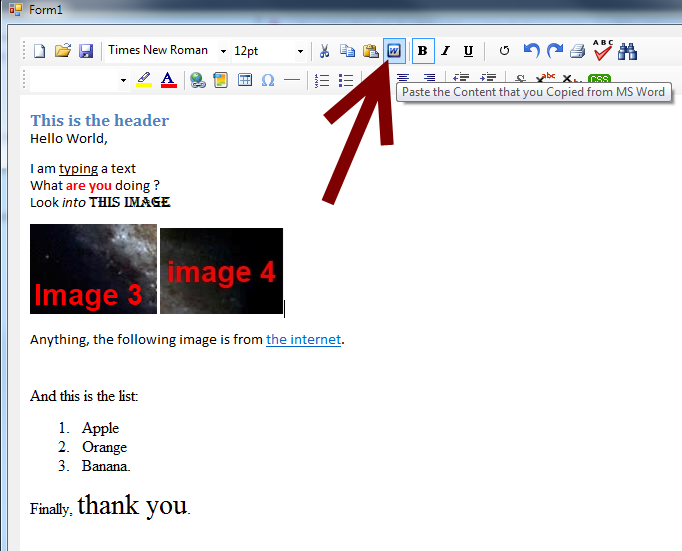This screenshot has width=682, height=551.
Task: Print the document using the printer icon
Action: coord(578,51)
